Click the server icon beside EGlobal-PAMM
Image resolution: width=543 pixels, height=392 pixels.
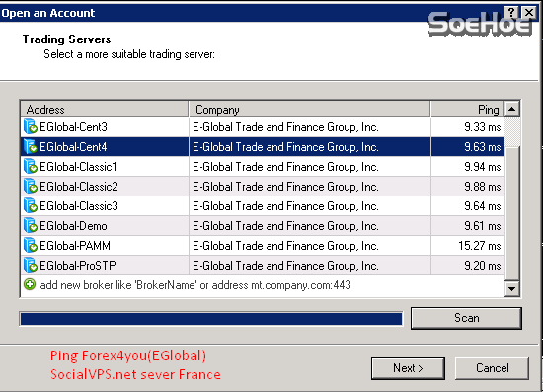coord(31,245)
